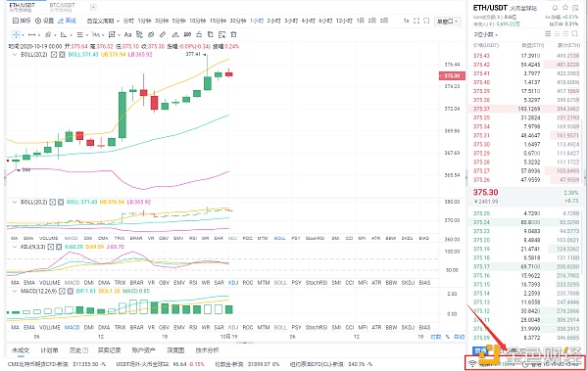Open 技术分析 technical analysis tab
The image size is (588, 371).
[207, 350]
